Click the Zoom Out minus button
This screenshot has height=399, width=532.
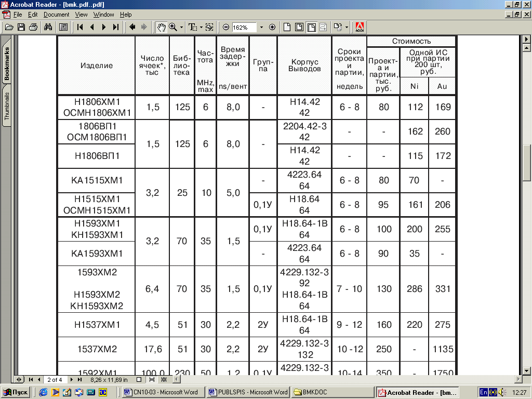point(226,27)
